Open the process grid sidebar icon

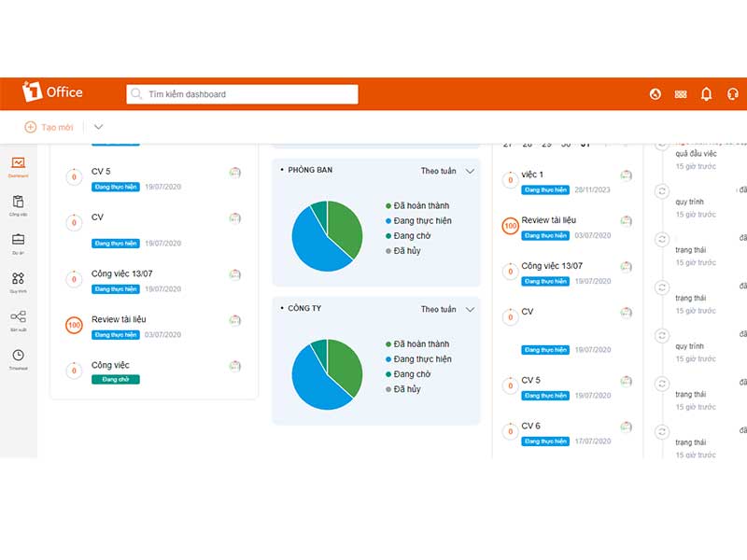[x=18, y=282]
